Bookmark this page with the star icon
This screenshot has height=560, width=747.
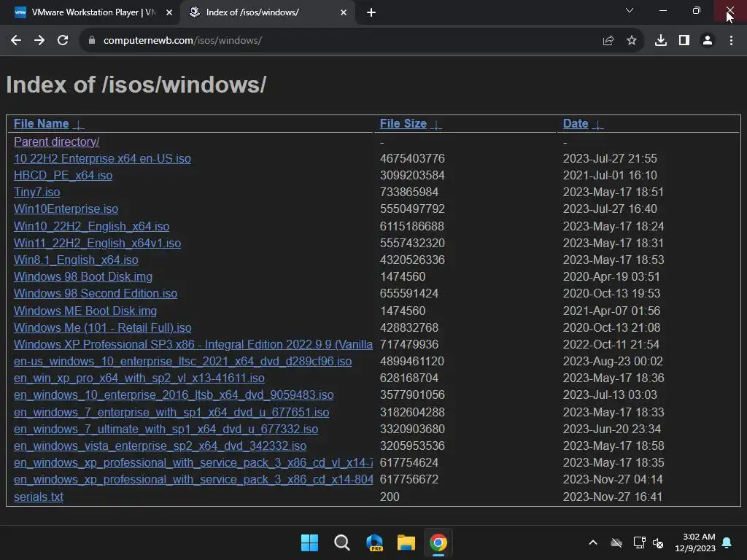tap(632, 41)
